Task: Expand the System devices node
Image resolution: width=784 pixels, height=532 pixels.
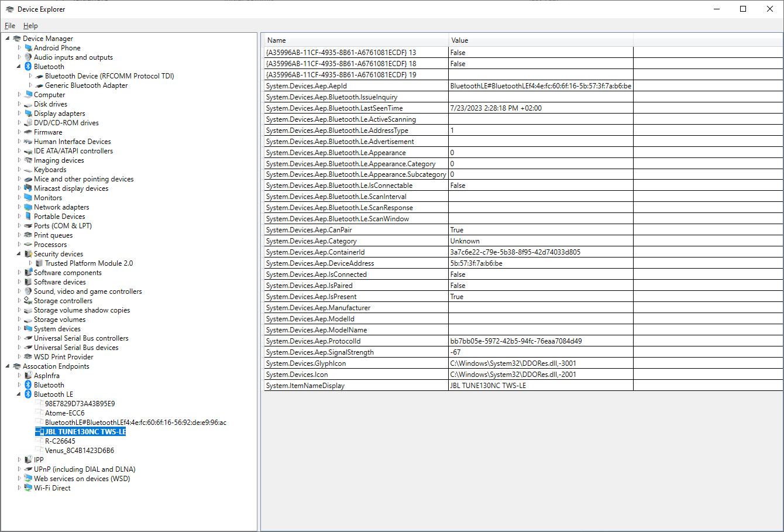Action: [x=19, y=329]
